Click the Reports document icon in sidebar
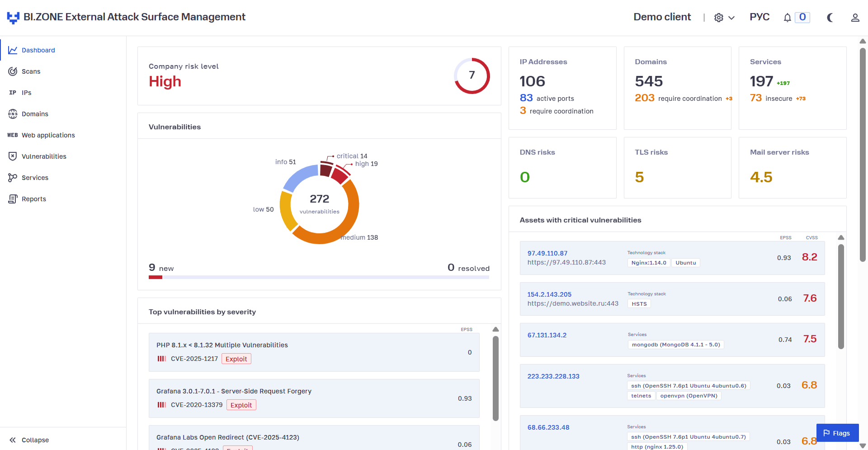Viewport: 868px width, 450px height. (x=13, y=199)
